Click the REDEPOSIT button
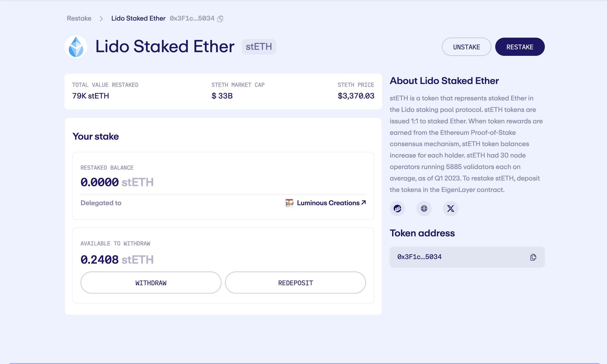Viewport: 607px width, 364px height. 295,283
